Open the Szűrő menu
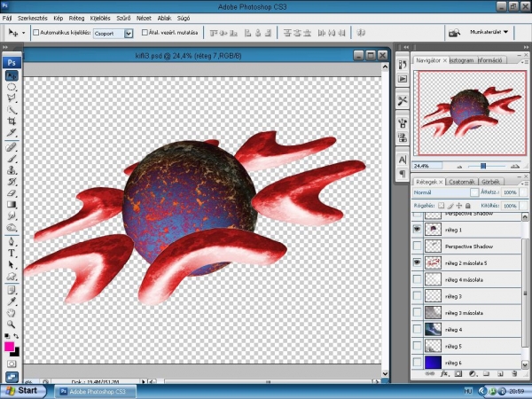 tap(123, 18)
